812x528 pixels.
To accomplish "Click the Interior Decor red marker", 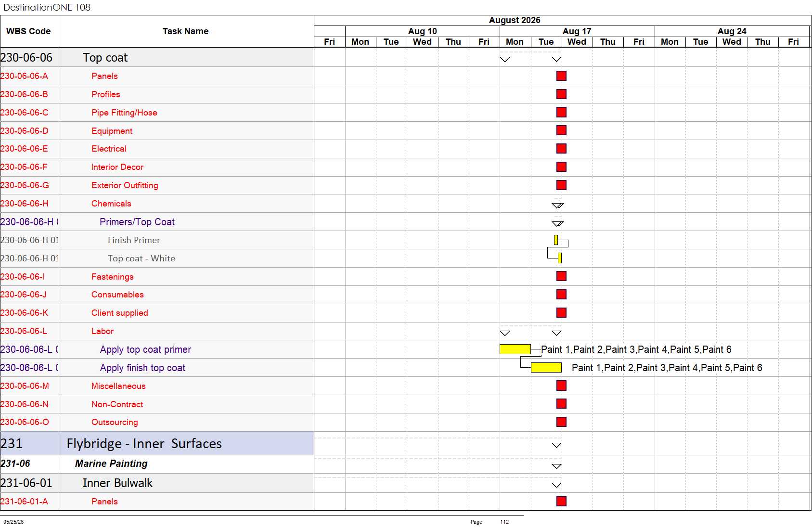I will point(561,167).
